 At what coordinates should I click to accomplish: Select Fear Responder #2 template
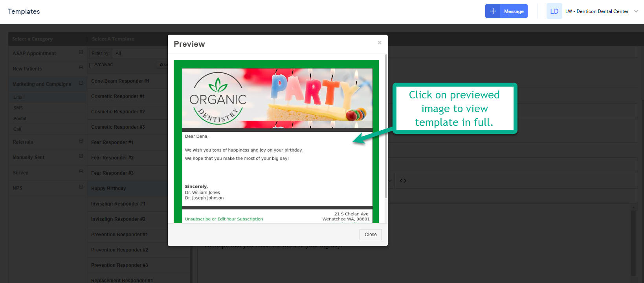click(x=112, y=158)
